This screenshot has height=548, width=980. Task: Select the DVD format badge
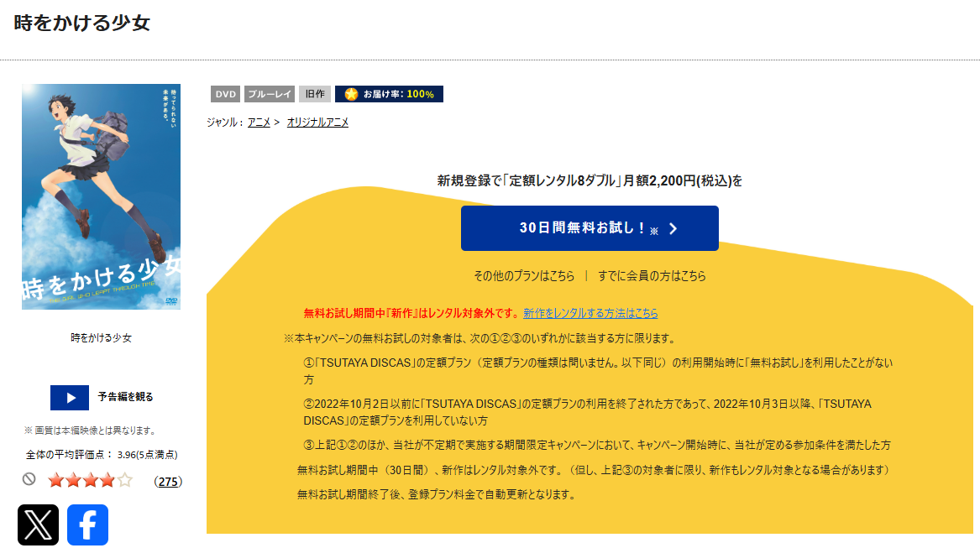[x=224, y=94]
